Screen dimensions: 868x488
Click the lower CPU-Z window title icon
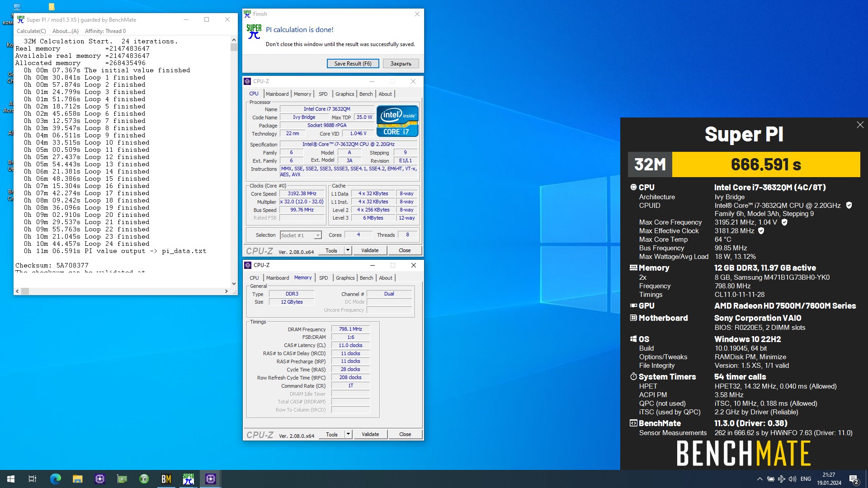(247, 265)
